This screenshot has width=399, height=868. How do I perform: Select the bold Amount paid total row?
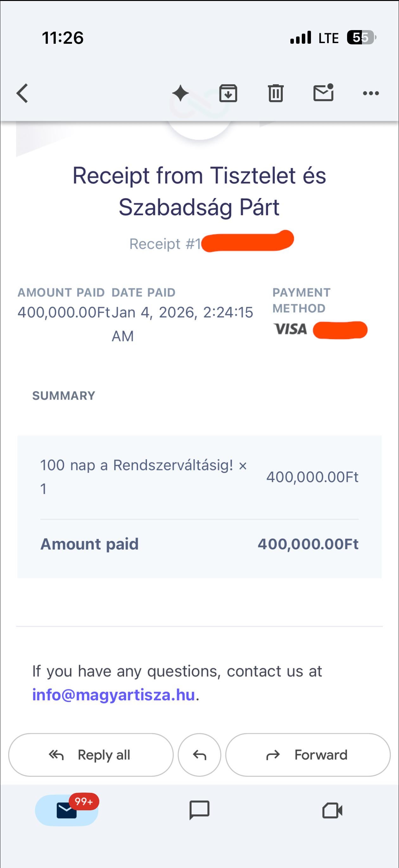pos(199,544)
